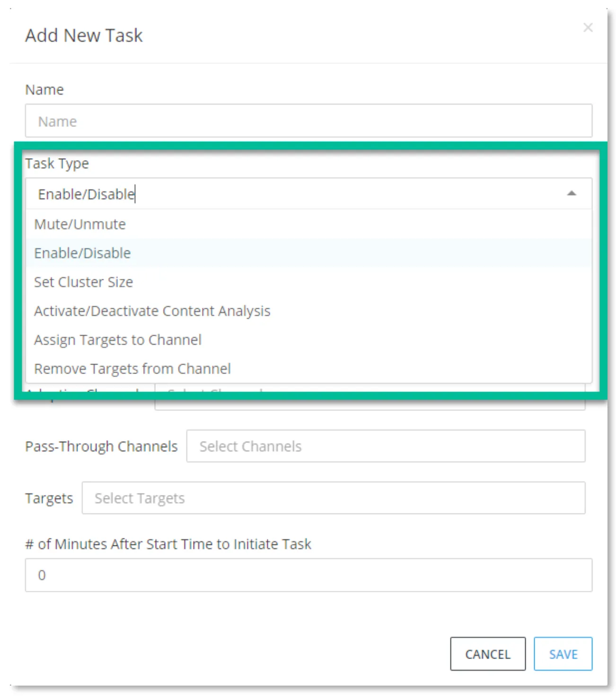616x696 pixels.
Task: Click the Name label above the field
Action: (44, 89)
